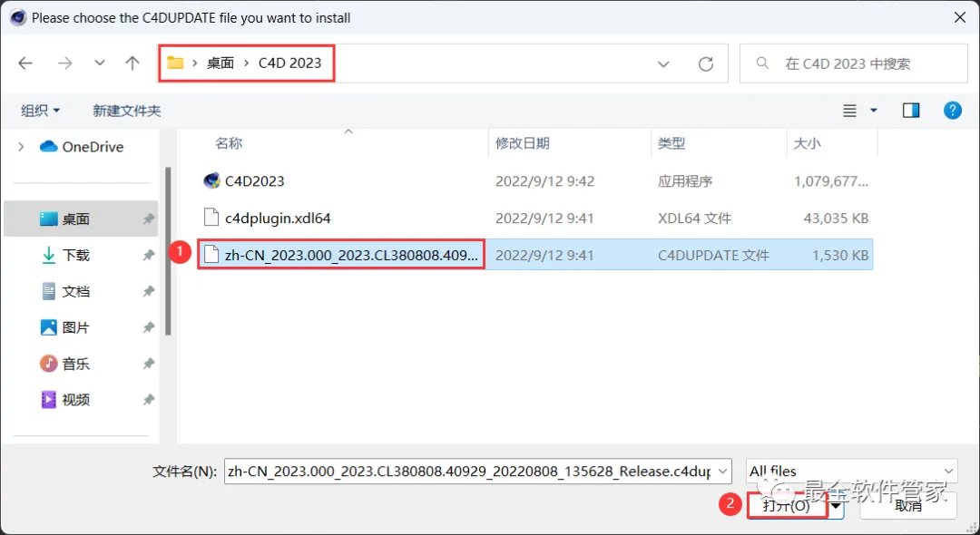Open the All files type dropdown
Screen dimensions: 980x535
pyautogui.click(x=852, y=472)
